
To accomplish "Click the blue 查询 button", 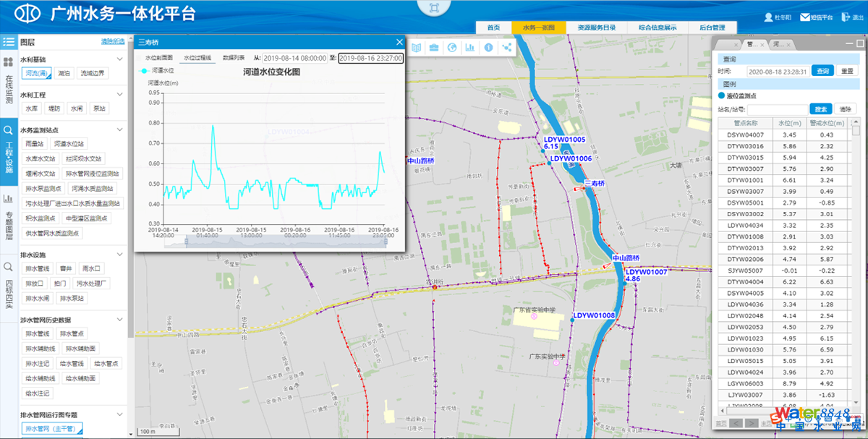I will click(821, 71).
